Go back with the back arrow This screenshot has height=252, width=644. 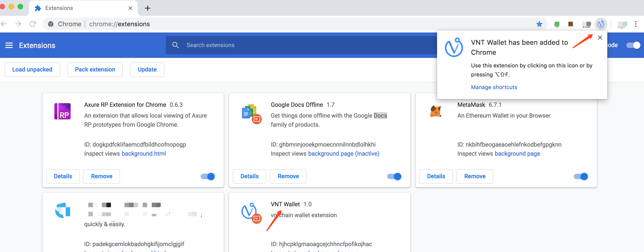4,24
